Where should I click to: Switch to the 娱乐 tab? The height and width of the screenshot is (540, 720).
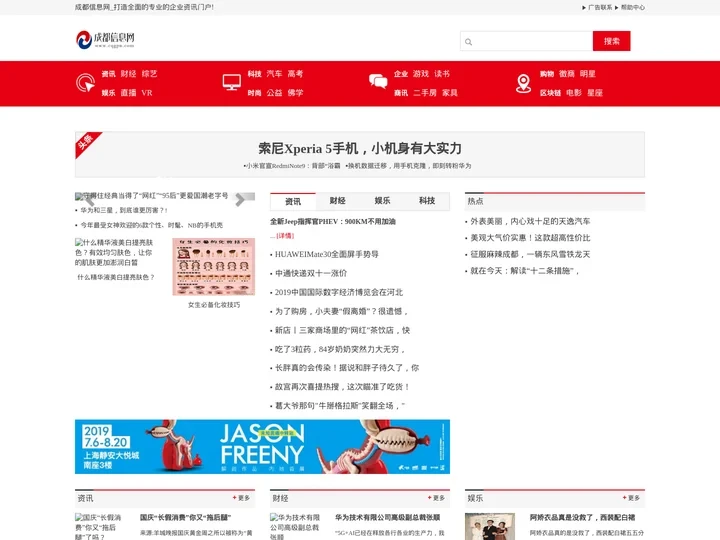click(382, 201)
